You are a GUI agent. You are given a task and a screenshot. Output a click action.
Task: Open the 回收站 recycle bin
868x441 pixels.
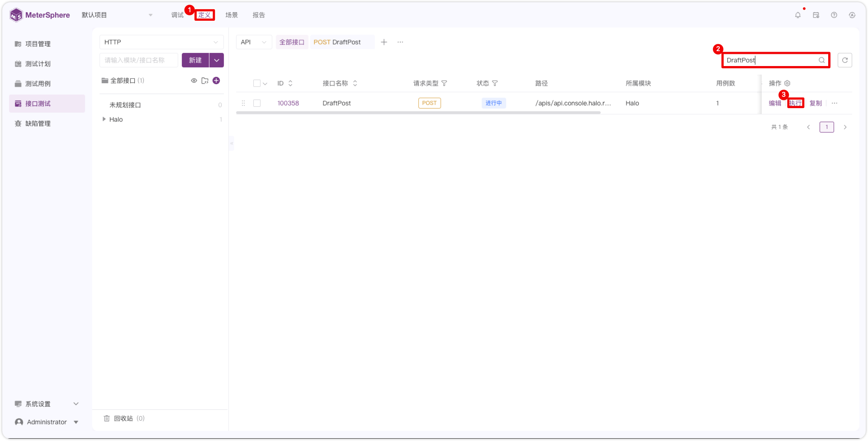tap(124, 418)
